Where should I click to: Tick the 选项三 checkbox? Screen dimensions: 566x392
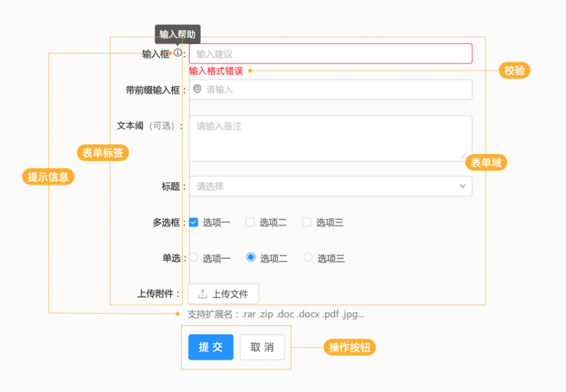tap(307, 223)
